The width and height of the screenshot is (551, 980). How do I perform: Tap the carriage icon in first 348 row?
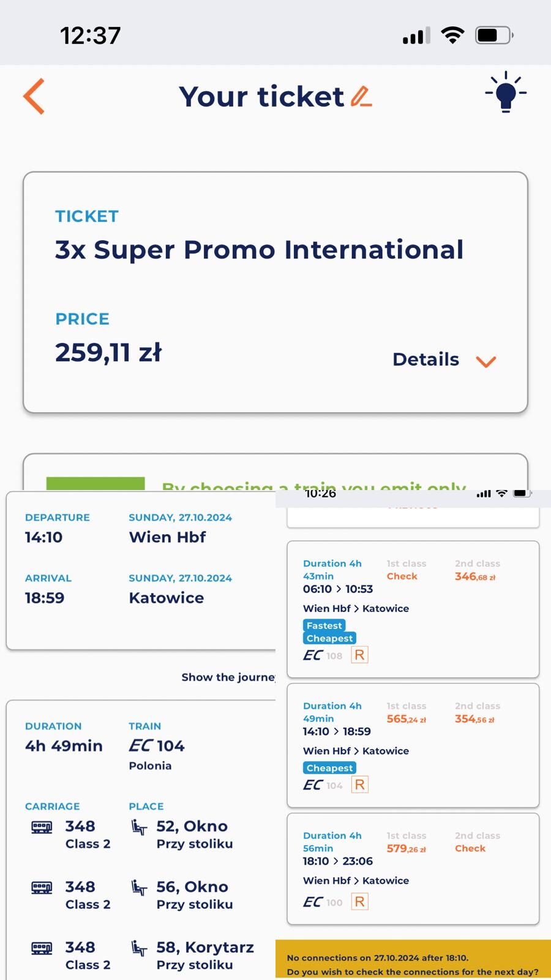(x=42, y=827)
